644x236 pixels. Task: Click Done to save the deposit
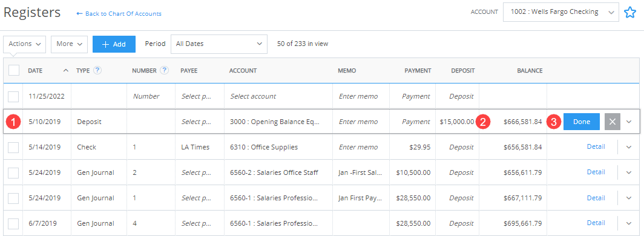(581, 122)
